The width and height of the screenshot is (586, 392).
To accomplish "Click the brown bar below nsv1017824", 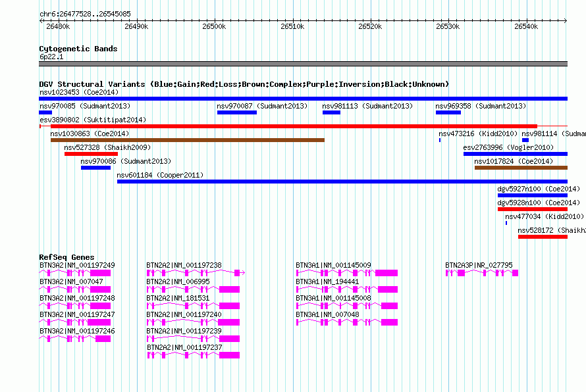I will point(521,168).
